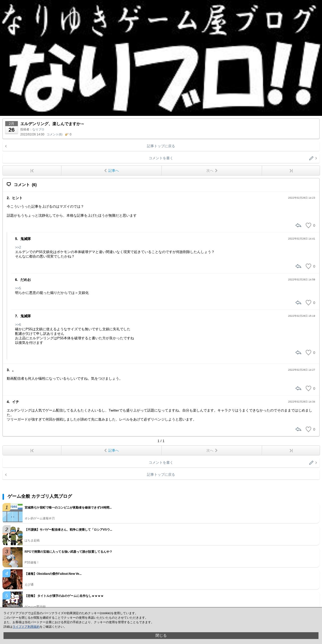Click thumbnail of rank 2 soldiers
The width and height of the screenshot is (322, 644).
[13, 535]
